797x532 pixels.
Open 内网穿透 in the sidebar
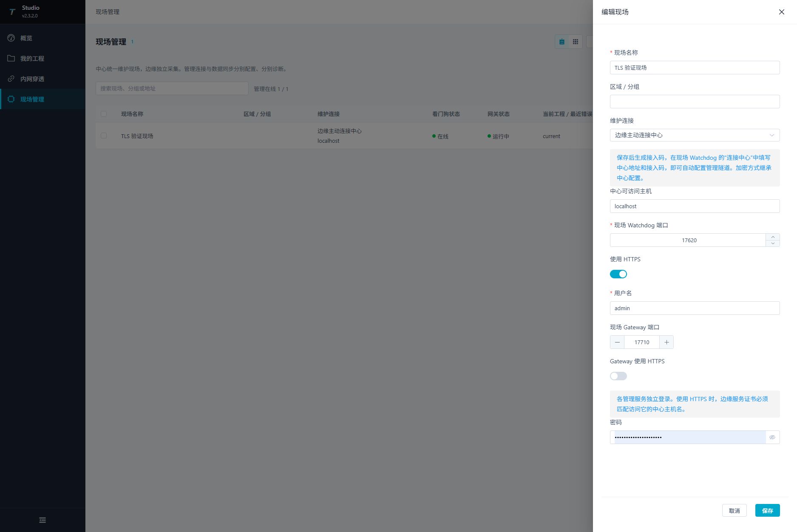click(x=43, y=79)
